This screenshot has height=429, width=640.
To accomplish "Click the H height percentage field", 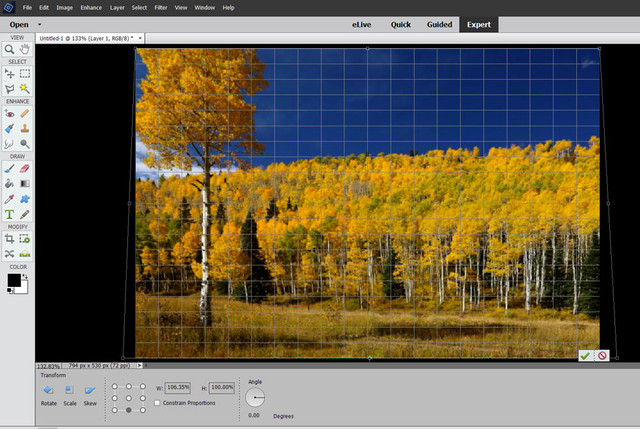I will point(222,387).
